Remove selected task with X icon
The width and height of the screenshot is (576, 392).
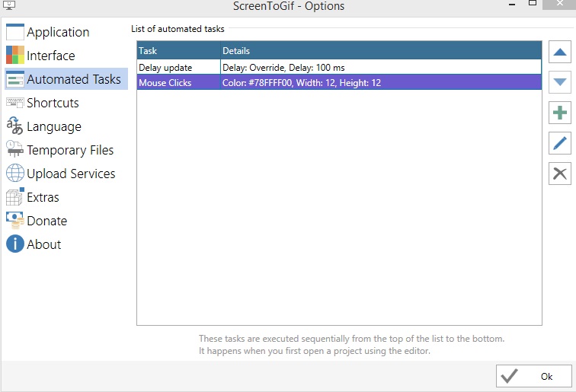coord(559,174)
